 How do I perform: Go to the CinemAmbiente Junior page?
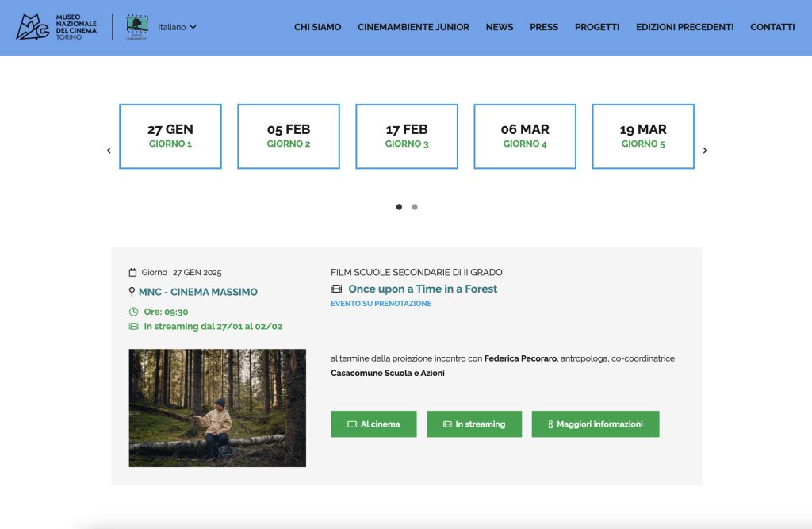[413, 27]
